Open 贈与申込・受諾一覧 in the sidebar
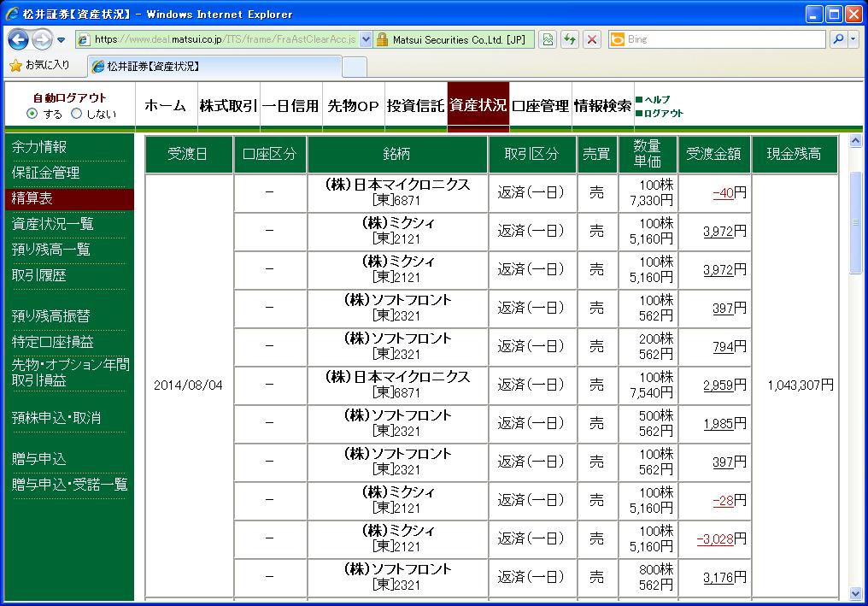 [x=70, y=485]
